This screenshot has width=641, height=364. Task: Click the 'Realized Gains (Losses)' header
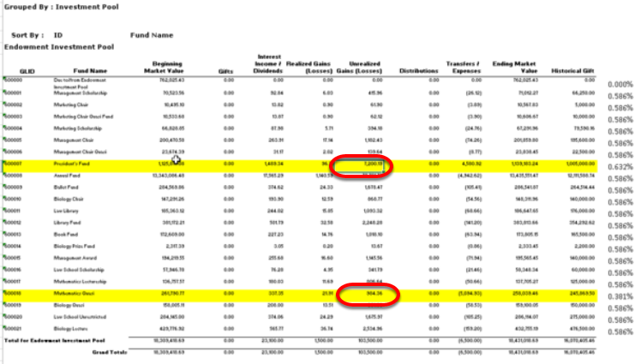[x=309, y=68]
